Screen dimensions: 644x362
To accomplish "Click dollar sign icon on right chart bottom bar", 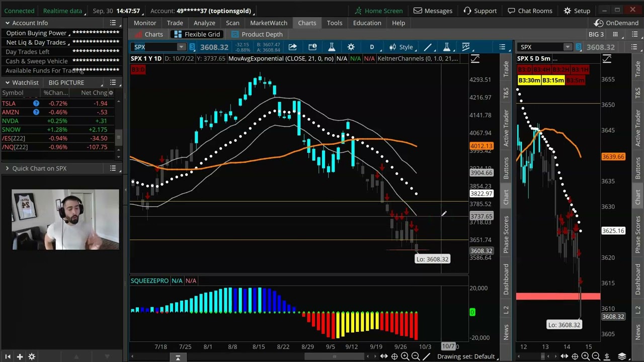I will (x=607, y=356).
